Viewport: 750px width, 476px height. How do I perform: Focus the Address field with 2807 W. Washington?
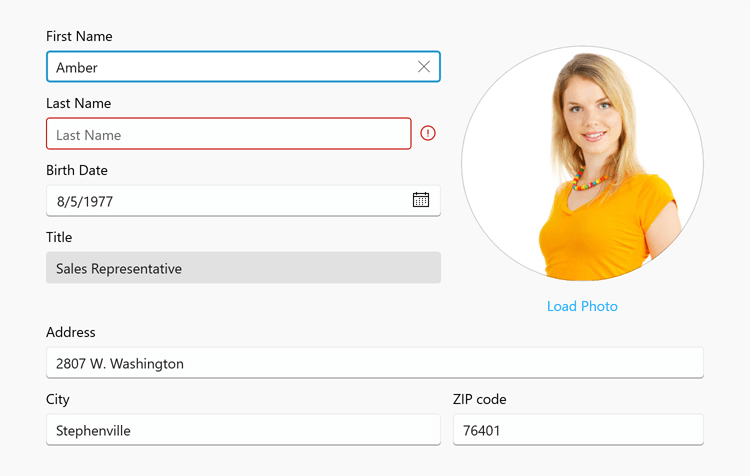pyautogui.click(x=374, y=363)
